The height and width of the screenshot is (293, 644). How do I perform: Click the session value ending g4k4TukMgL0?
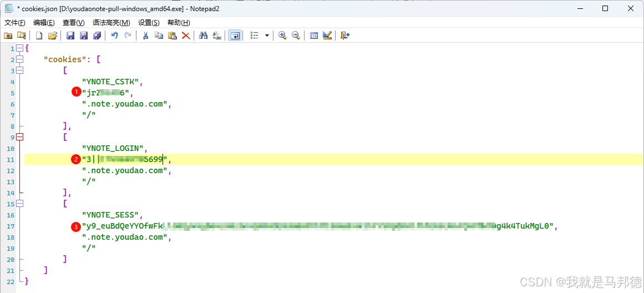pos(318,226)
